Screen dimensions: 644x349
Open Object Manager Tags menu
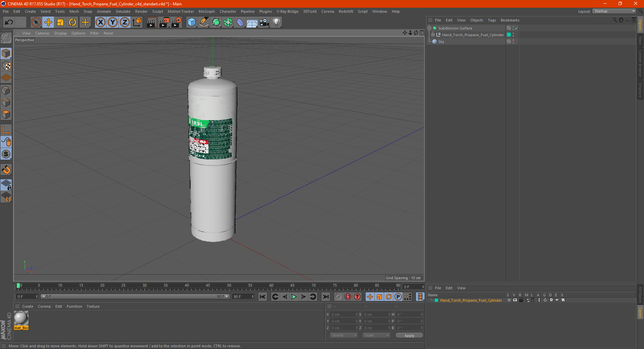[x=492, y=20]
